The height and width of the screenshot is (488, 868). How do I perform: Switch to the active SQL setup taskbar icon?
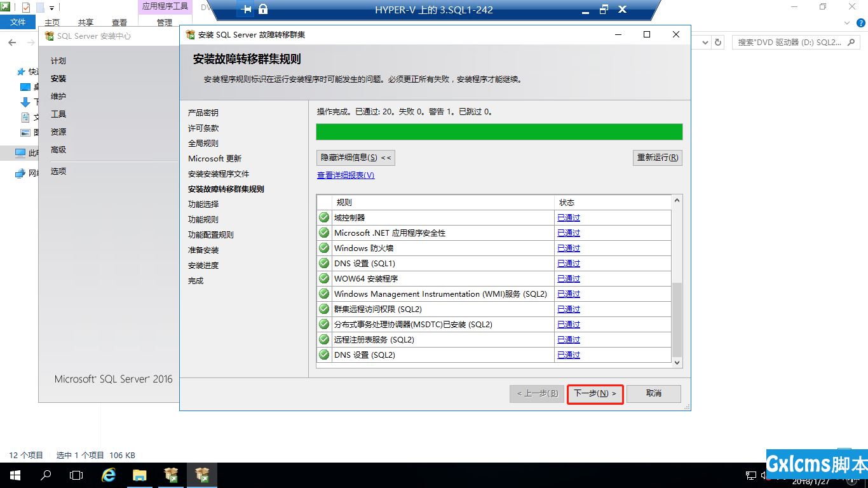202,475
